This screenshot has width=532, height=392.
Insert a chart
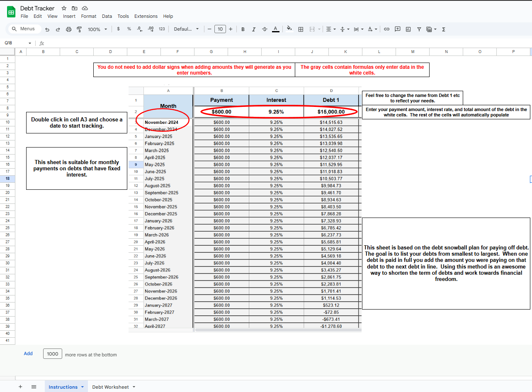pos(408,29)
